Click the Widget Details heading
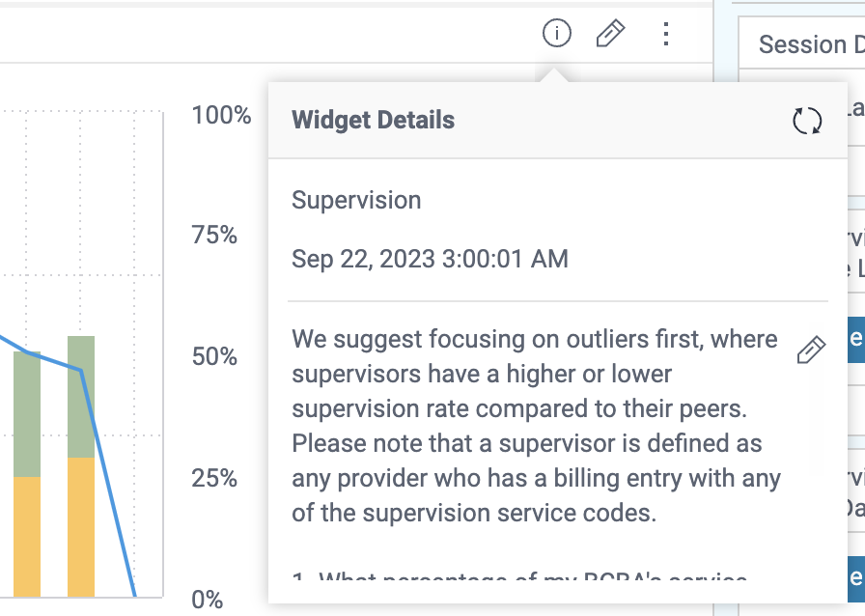Image resolution: width=865 pixels, height=616 pixels. pyautogui.click(x=373, y=121)
